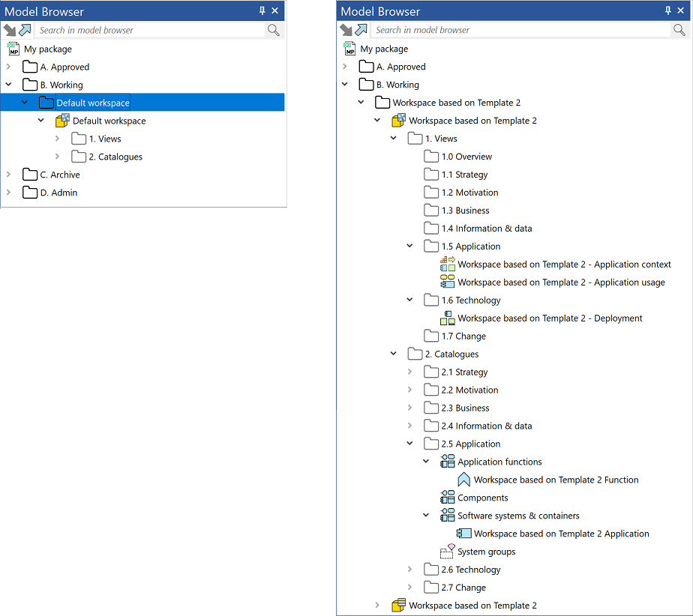This screenshot has height=616, width=693.
Task: Click the Application functions group icon
Action: pyautogui.click(x=446, y=461)
